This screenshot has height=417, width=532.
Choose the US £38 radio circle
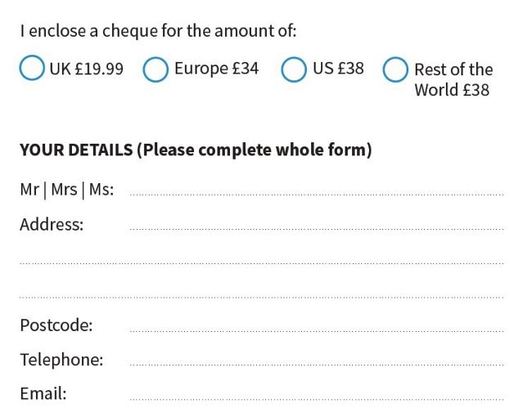pyautogui.click(x=294, y=69)
